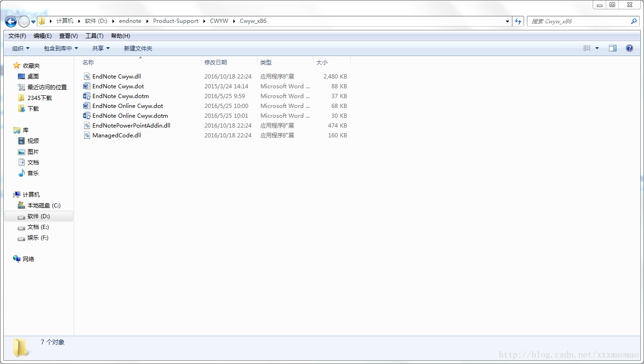The height and width of the screenshot is (364, 644).
Task: Select 桌面 in the sidebar
Action: coord(33,76)
